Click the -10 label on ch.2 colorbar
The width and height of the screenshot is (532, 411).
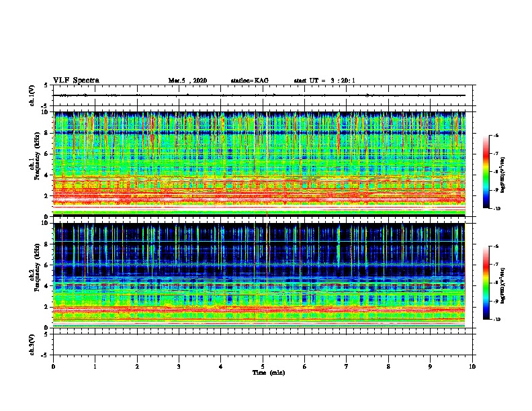496,320
